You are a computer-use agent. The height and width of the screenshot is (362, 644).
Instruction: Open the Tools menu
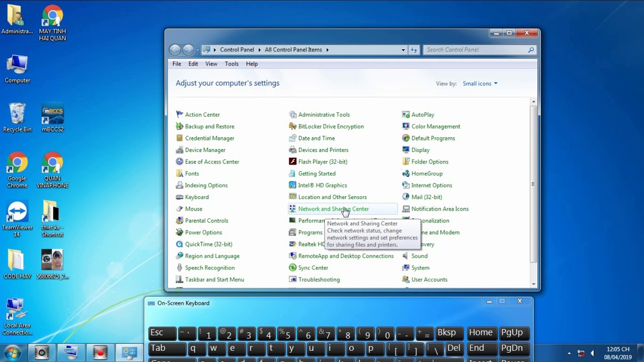[231, 64]
